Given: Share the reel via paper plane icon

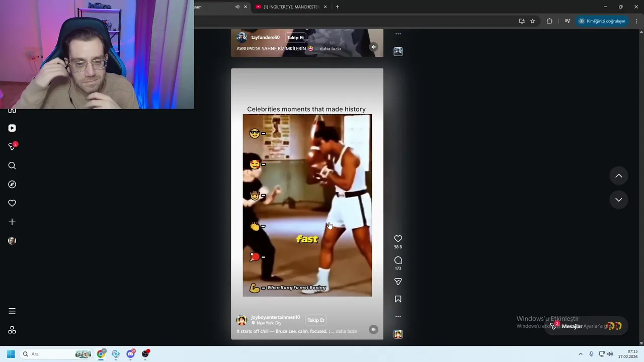Looking at the screenshot, I should click(x=398, y=282).
